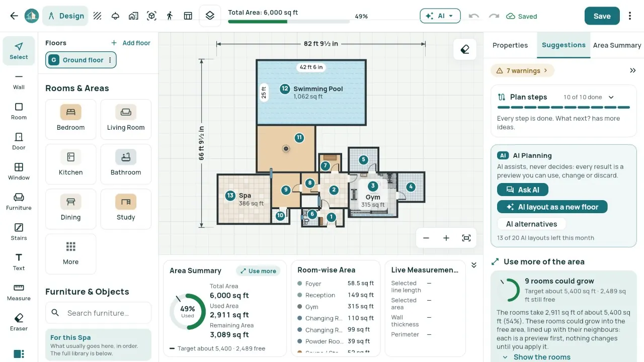This screenshot has width=644, height=362.
Task: Open the table schedule icon
Action: point(188,16)
